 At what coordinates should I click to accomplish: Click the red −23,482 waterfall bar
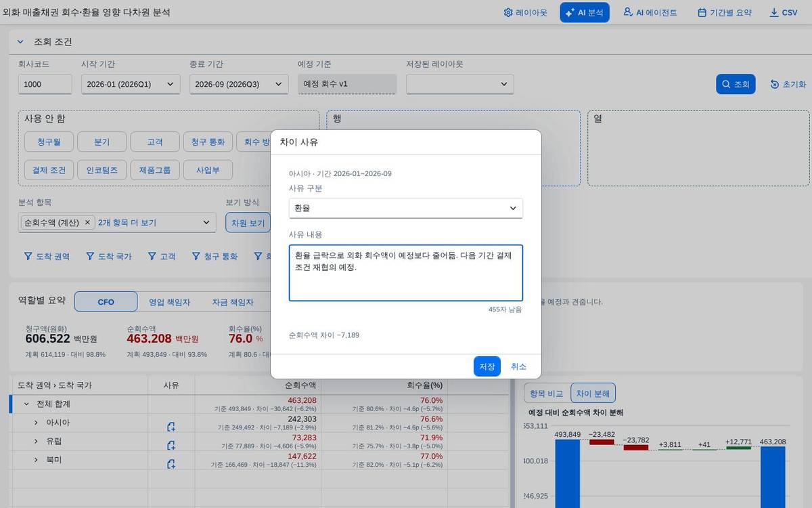tap(602, 442)
